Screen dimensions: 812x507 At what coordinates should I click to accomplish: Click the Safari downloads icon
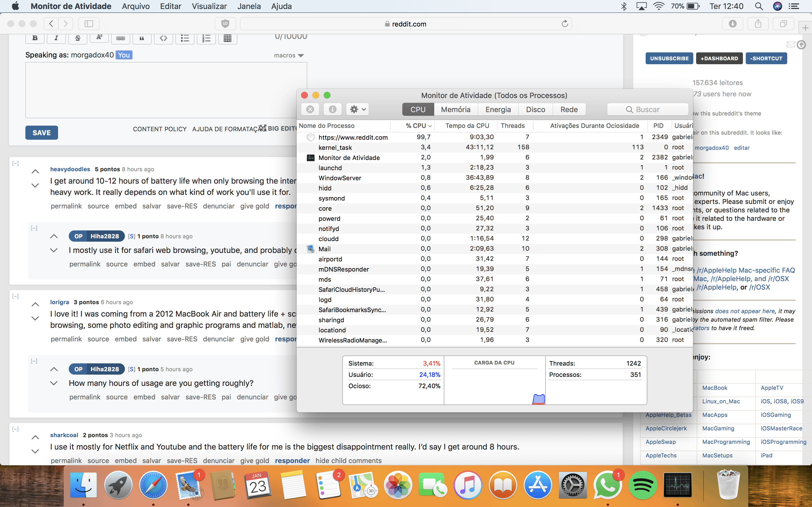coord(732,24)
